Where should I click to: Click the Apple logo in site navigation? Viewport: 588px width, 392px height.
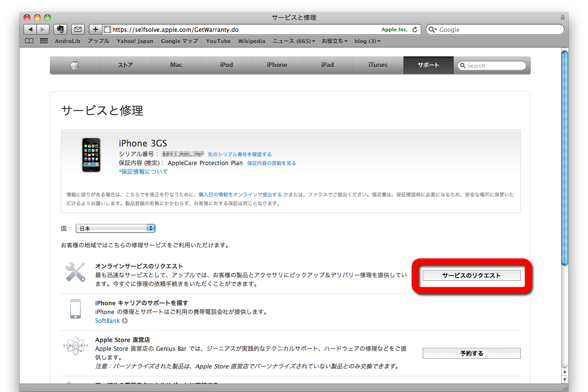point(75,65)
